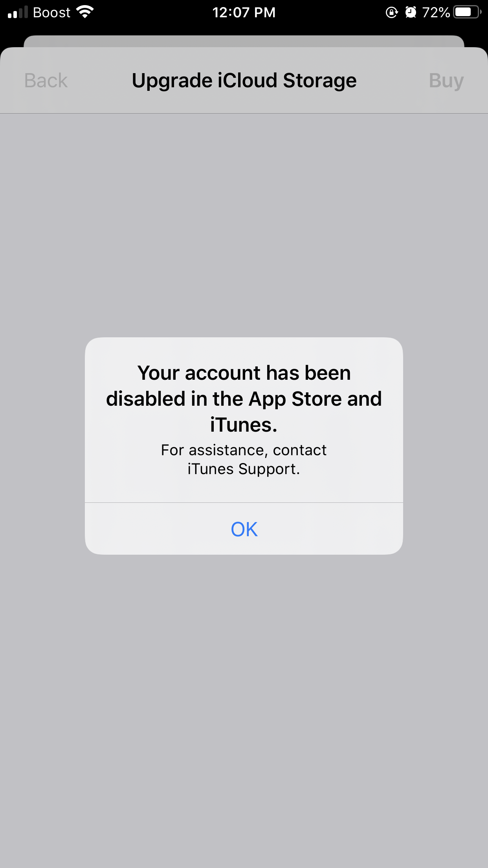Viewport: 488px width, 868px height.
Task: Tap the Buy button at top right
Action: [446, 81]
